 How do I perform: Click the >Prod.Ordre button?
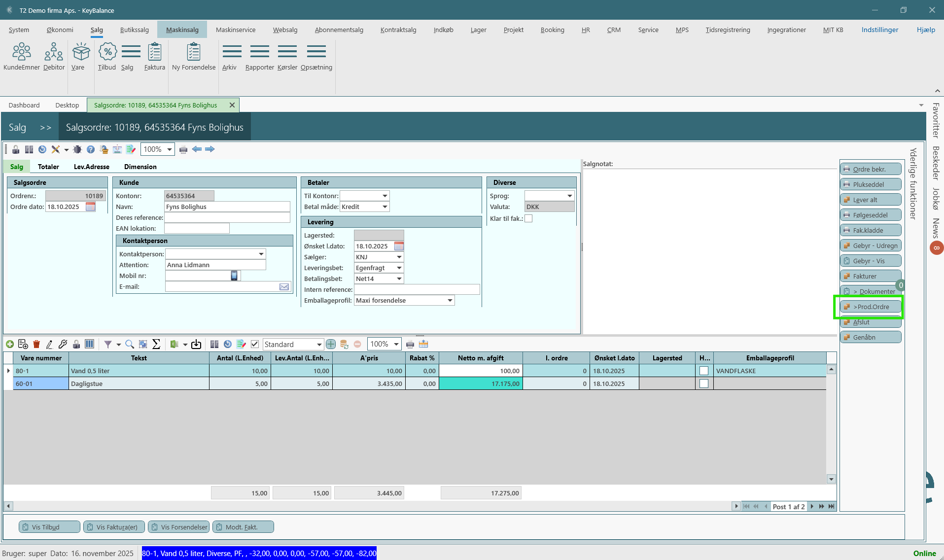pos(871,307)
